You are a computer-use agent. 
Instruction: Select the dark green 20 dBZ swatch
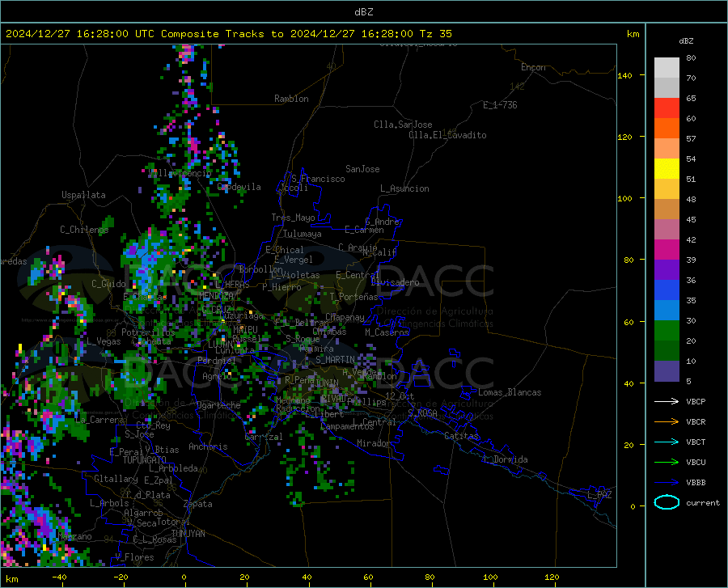(667, 351)
